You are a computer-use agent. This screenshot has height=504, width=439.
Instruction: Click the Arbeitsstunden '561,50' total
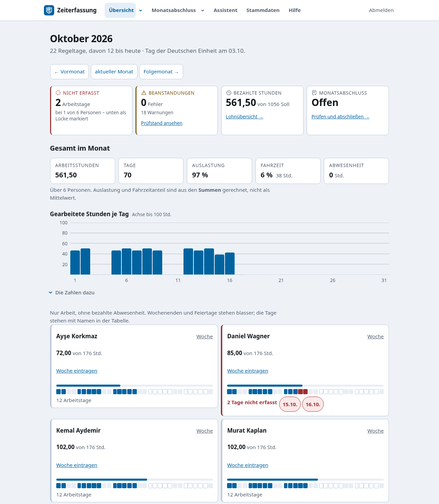(x=66, y=175)
